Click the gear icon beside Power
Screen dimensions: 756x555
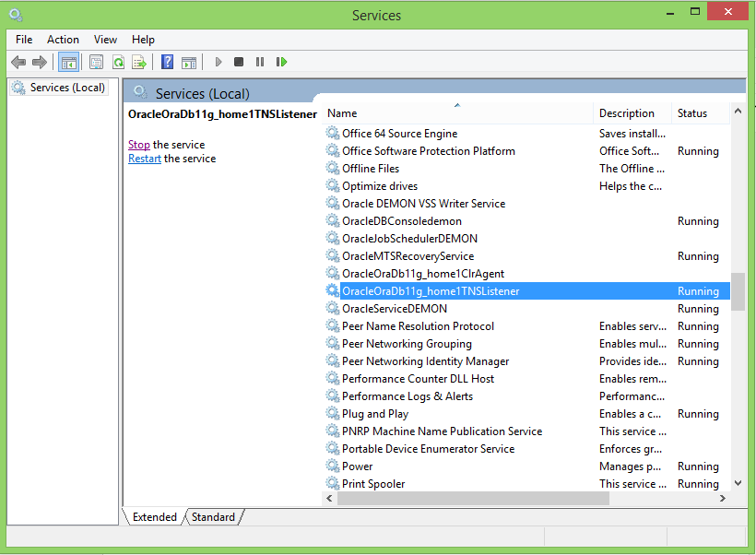(332, 466)
